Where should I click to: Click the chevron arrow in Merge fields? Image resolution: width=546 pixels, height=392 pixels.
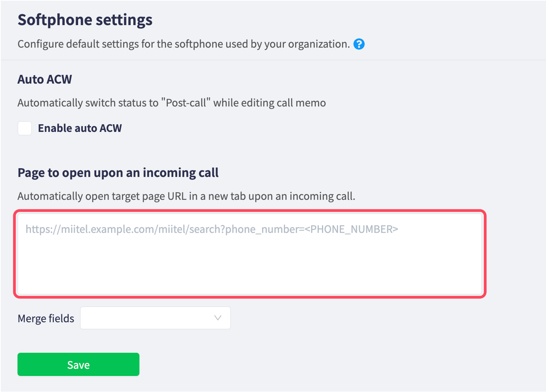[x=218, y=318]
